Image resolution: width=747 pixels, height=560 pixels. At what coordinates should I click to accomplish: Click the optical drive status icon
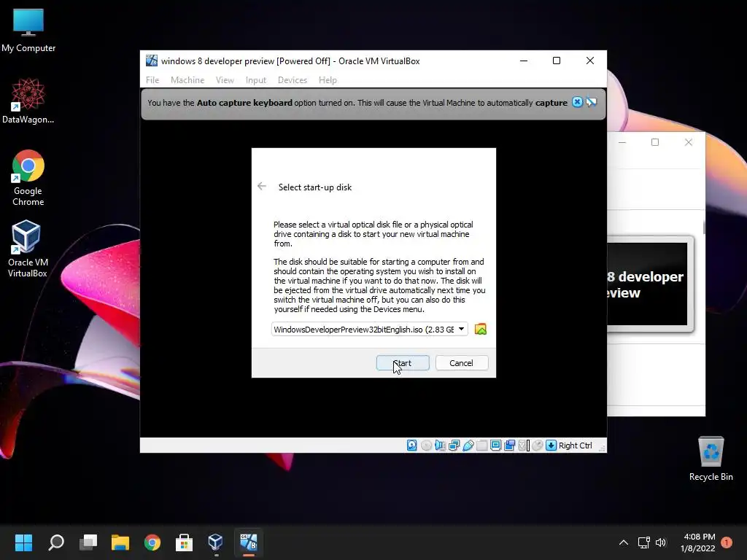pos(426,446)
